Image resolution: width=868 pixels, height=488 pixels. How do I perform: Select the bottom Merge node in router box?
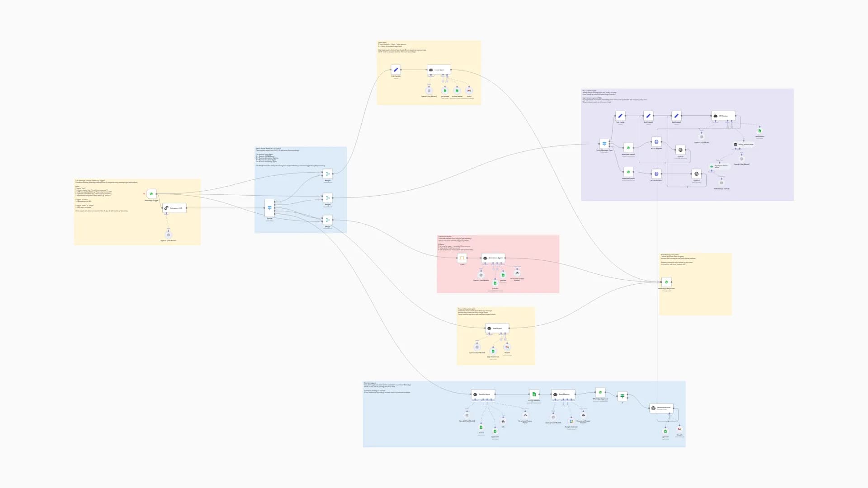click(328, 220)
